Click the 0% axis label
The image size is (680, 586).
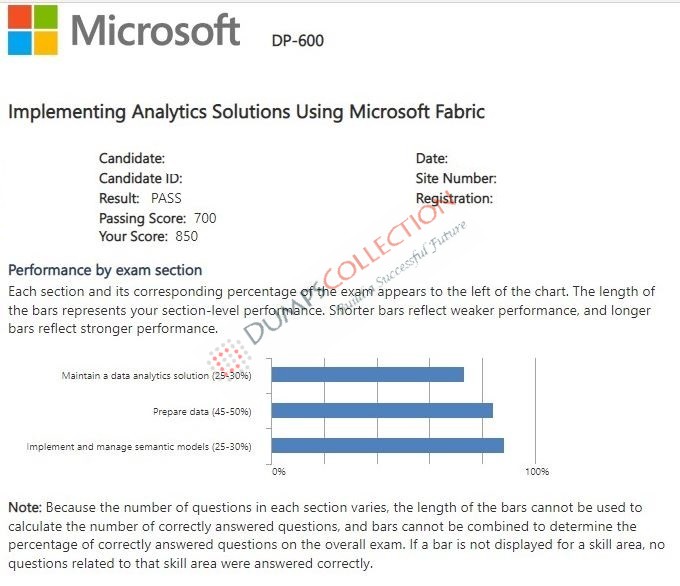[279, 471]
